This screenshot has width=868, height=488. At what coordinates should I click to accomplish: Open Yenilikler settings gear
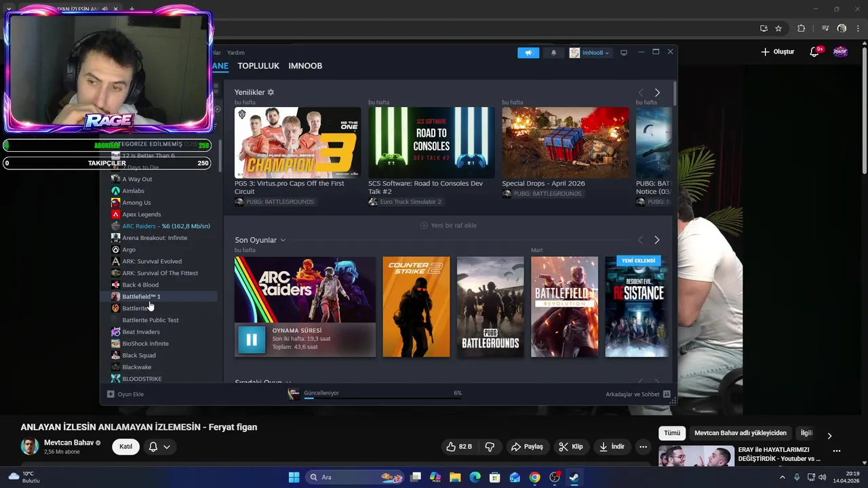(271, 92)
